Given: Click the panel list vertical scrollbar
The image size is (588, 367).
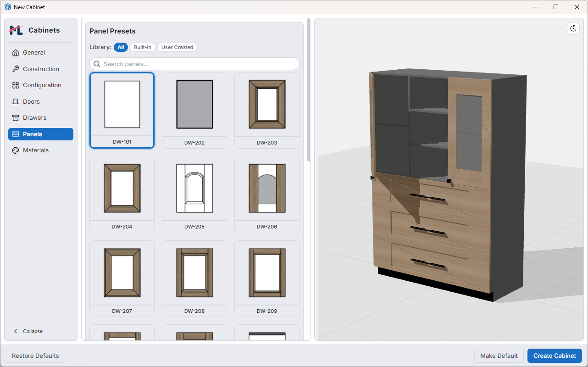Looking at the screenshot, I should point(309,90).
